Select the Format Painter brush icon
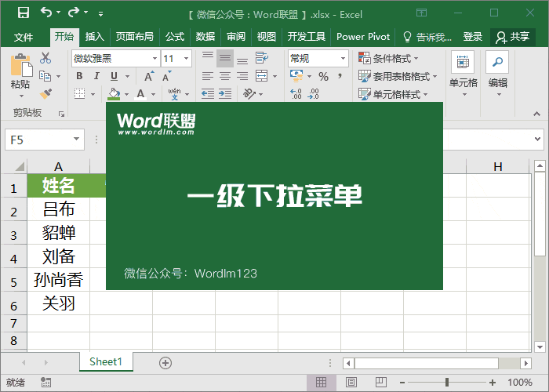549x392 pixels. [45, 94]
